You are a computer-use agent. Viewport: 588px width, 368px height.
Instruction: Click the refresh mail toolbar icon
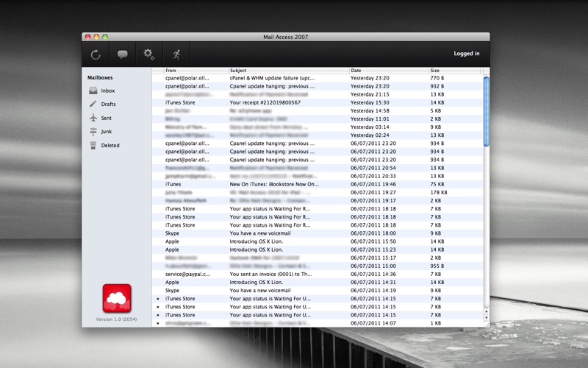point(96,54)
